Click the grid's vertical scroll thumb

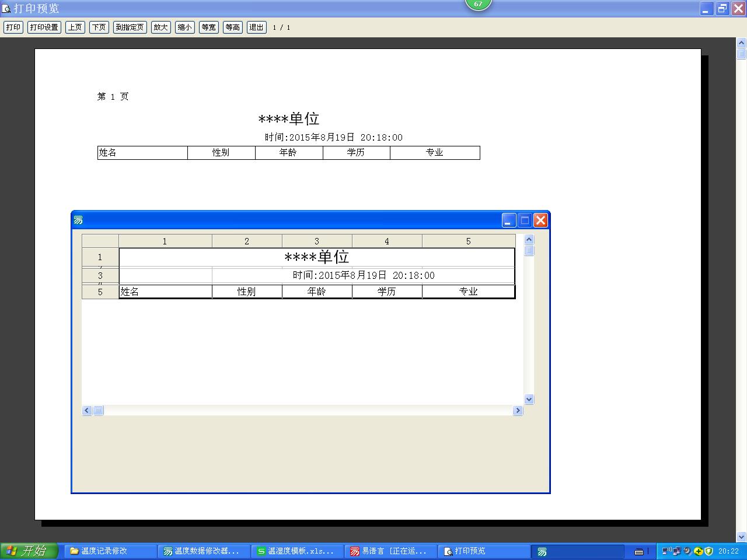pos(529,250)
